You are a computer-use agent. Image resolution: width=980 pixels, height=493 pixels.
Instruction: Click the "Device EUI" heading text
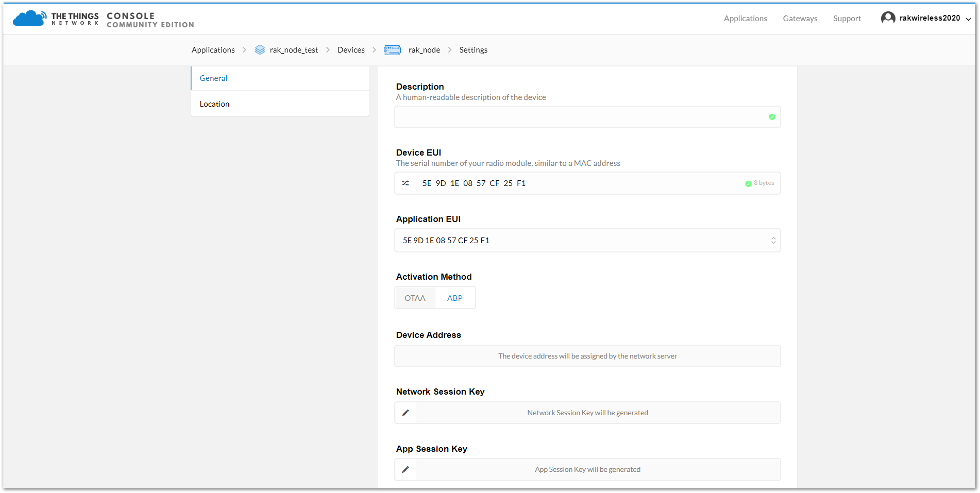click(x=418, y=152)
